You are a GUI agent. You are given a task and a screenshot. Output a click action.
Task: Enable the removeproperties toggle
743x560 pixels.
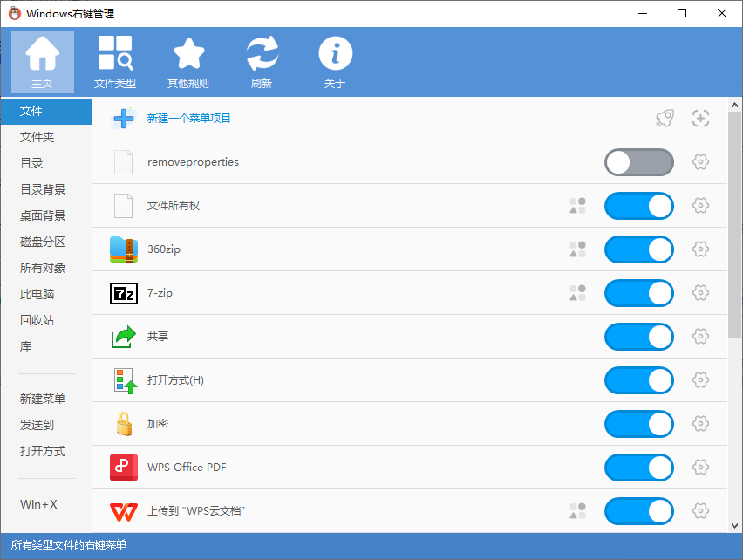638,162
